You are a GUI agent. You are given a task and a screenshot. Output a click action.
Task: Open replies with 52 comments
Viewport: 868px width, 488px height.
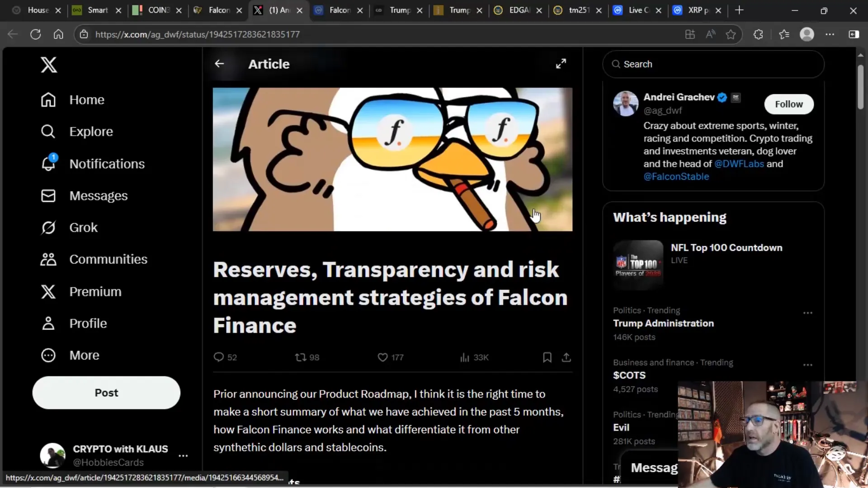point(225,357)
